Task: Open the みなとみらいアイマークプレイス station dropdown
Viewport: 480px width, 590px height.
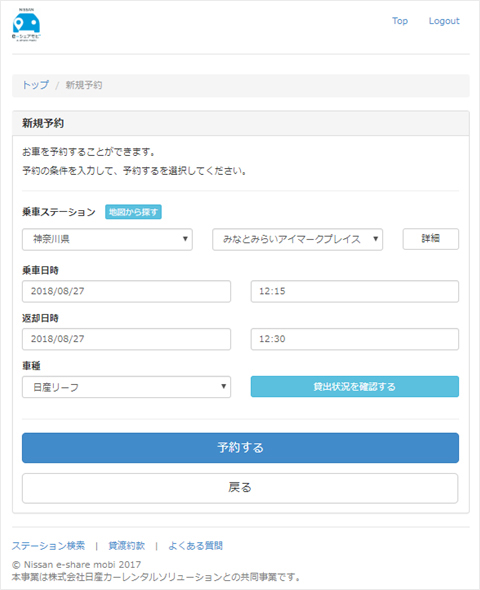Action: (298, 239)
